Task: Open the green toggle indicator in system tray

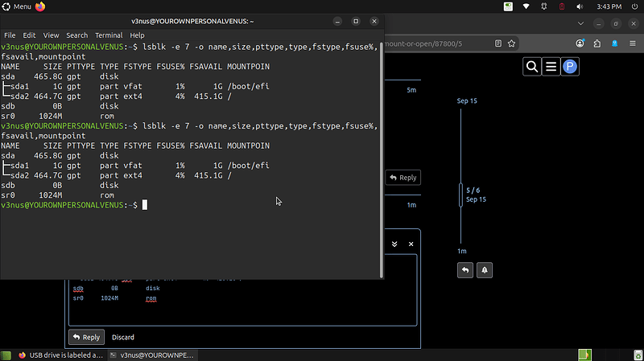Action: point(508,6)
